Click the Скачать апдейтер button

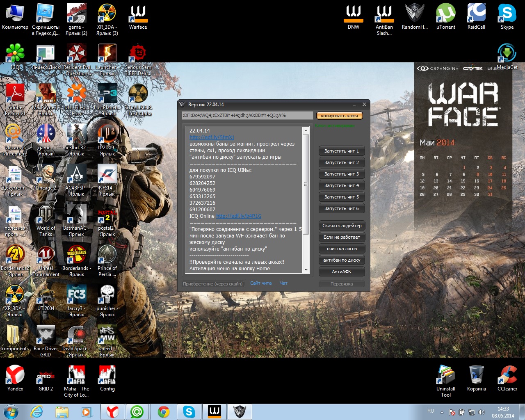click(342, 226)
